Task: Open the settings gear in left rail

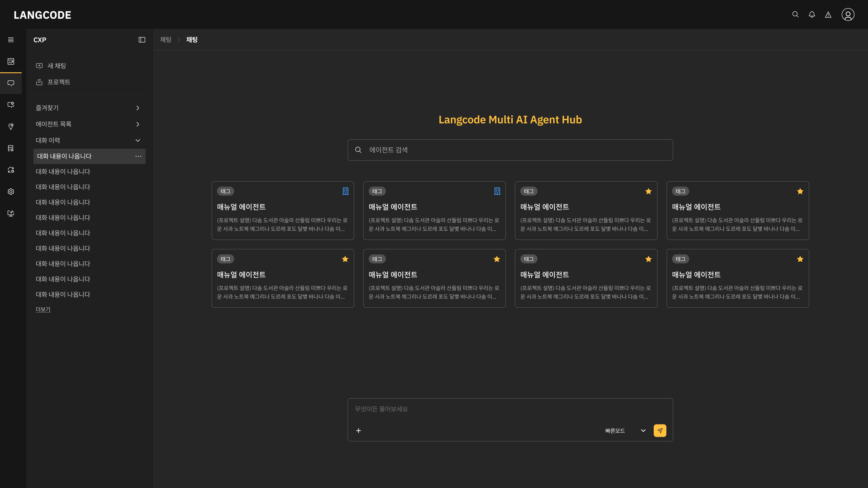Action: [x=11, y=192]
